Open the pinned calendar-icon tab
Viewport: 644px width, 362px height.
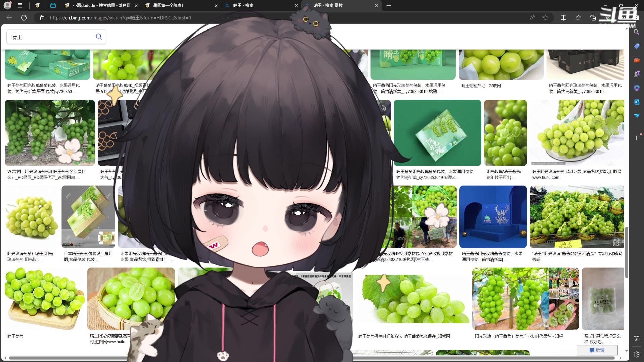tap(53, 5)
